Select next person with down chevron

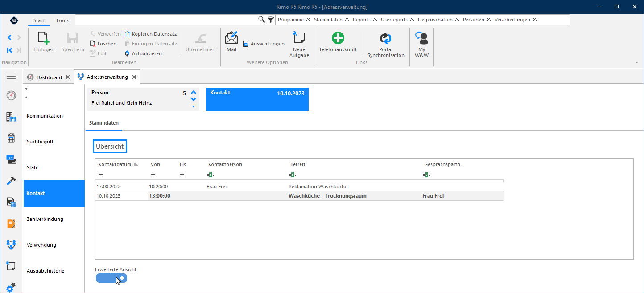(194, 99)
